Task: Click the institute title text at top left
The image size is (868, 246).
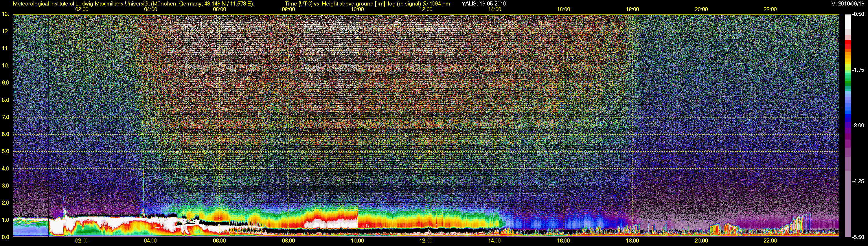Action: pyautogui.click(x=133, y=4)
